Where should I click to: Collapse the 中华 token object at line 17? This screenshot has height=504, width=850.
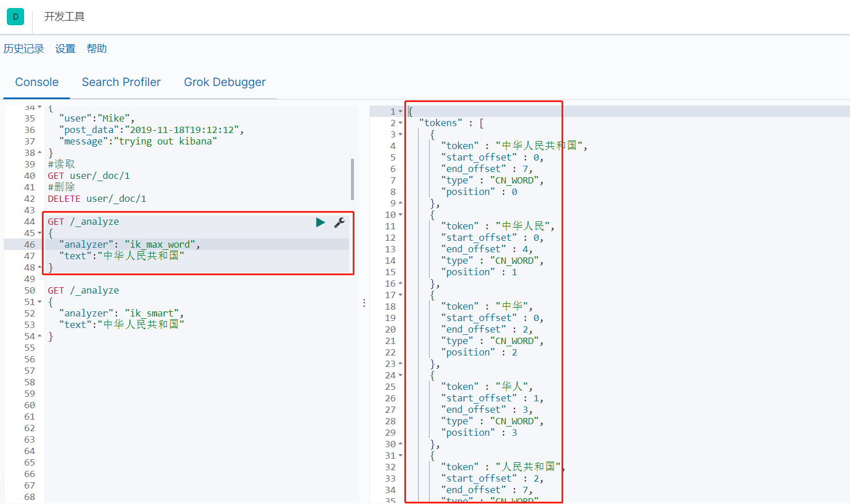[399, 294]
